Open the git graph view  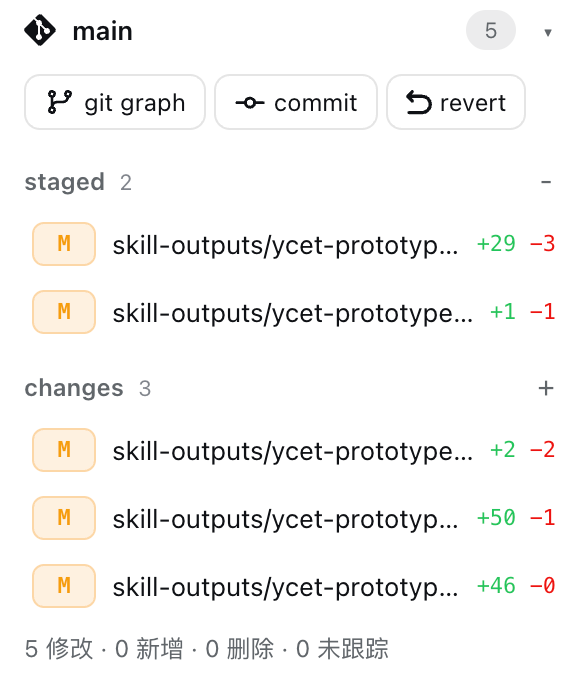[115, 102]
